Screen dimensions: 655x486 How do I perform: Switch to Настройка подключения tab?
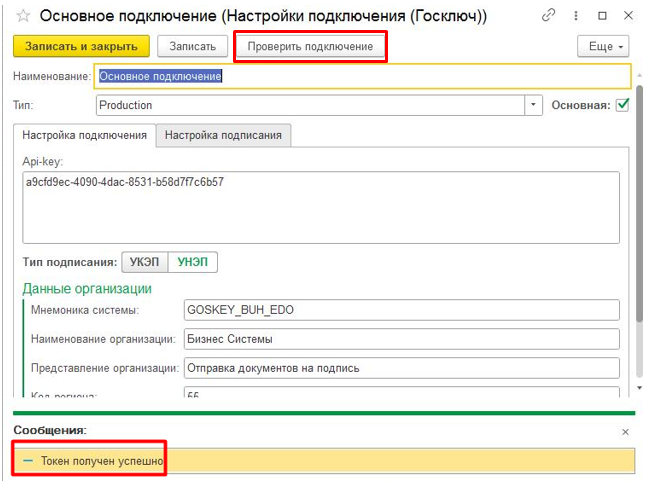pyautogui.click(x=84, y=135)
